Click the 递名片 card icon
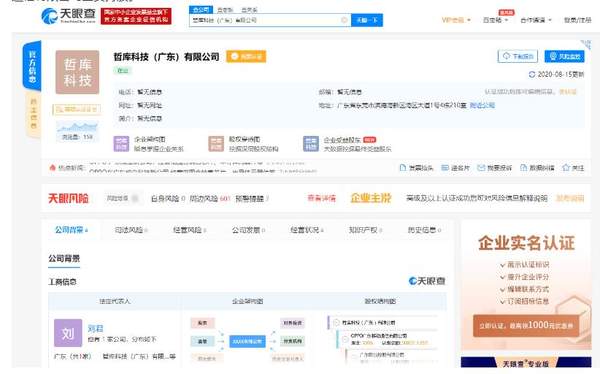 click(x=445, y=168)
